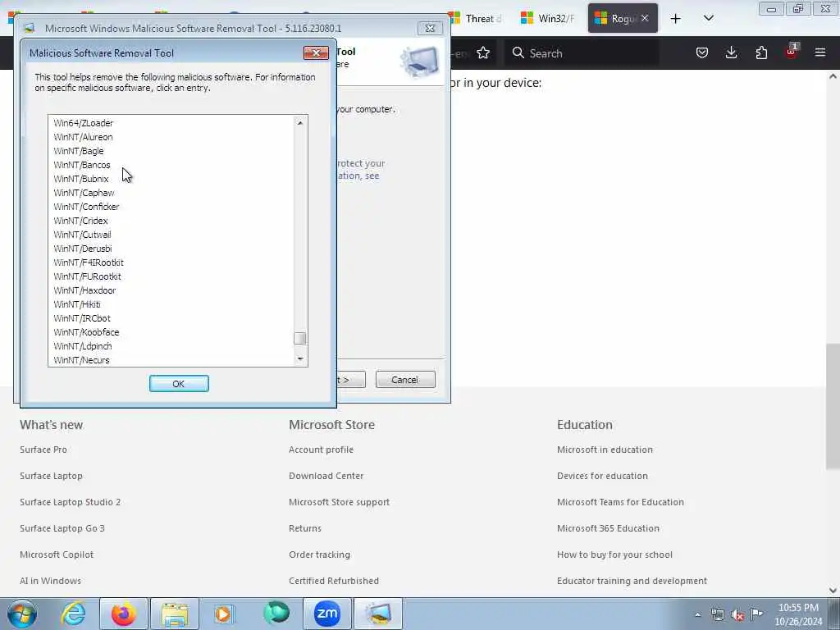Open Account profile link
The width and height of the screenshot is (840, 630).
[321, 450]
